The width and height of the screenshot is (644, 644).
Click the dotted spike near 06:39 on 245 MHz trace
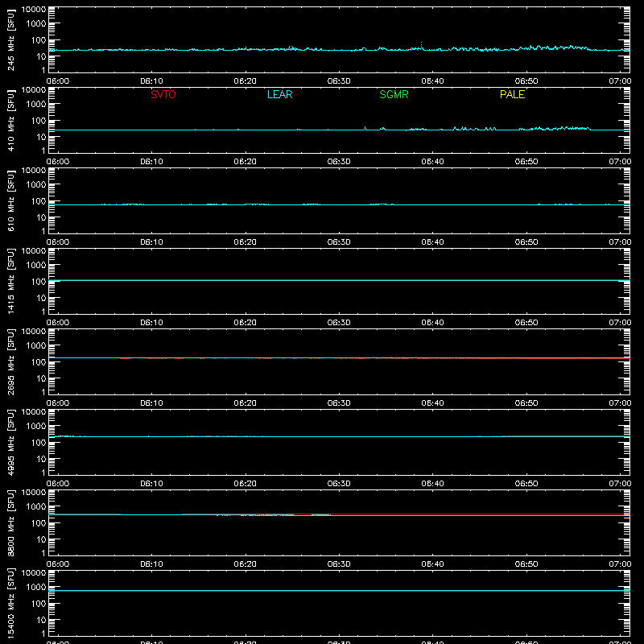point(421,45)
